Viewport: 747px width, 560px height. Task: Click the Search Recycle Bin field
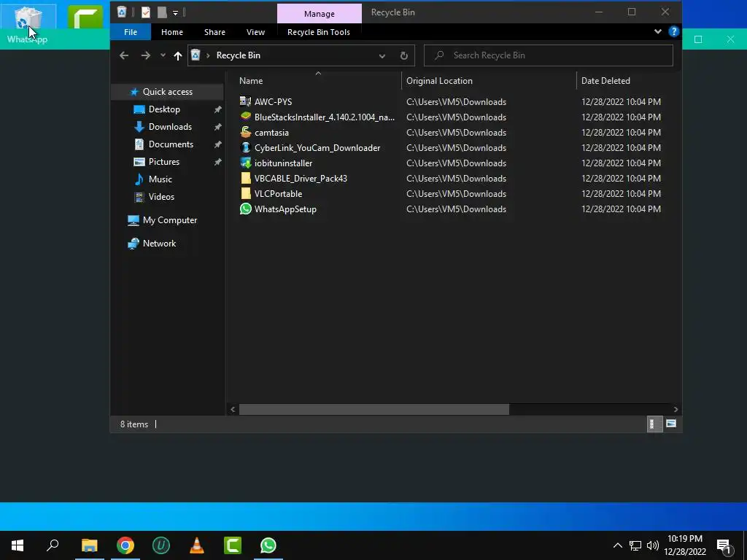click(x=549, y=55)
